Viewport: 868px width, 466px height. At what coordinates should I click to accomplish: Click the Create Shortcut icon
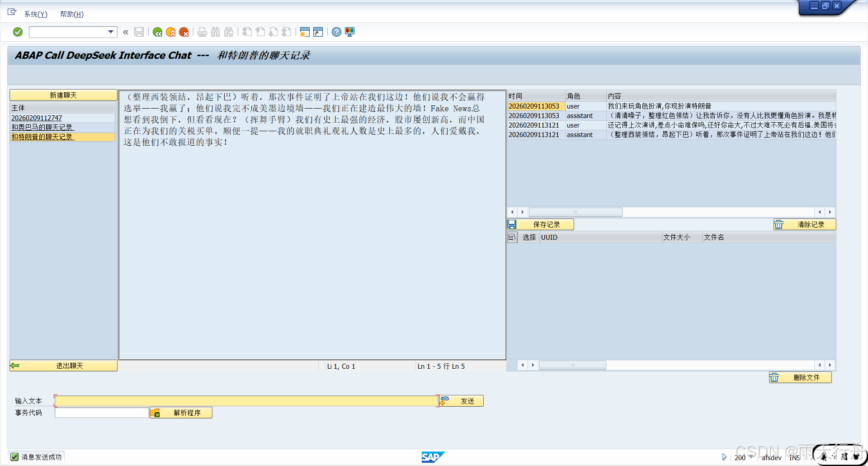click(x=318, y=32)
